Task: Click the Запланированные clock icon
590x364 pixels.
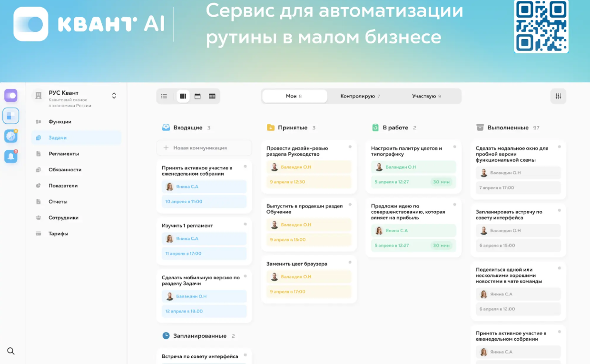Action: pos(166,335)
